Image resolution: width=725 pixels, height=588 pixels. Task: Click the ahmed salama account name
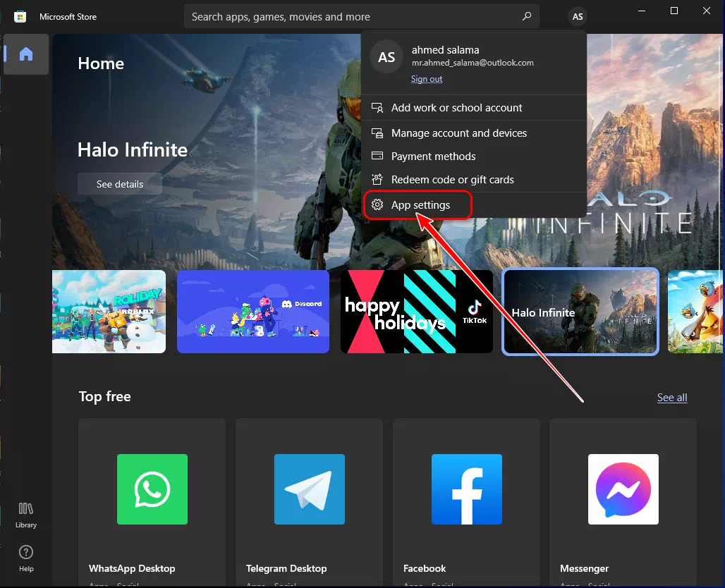(445, 50)
